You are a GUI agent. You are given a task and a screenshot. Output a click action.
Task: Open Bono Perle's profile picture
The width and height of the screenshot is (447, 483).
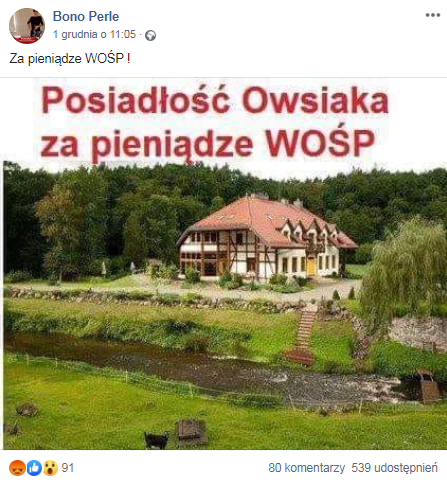coord(27,26)
